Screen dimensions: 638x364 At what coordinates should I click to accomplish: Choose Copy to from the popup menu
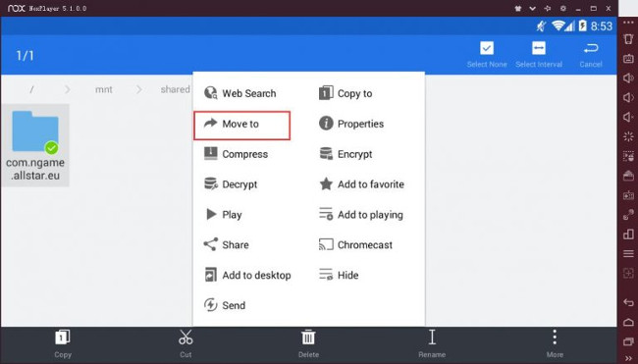point(346,93)
